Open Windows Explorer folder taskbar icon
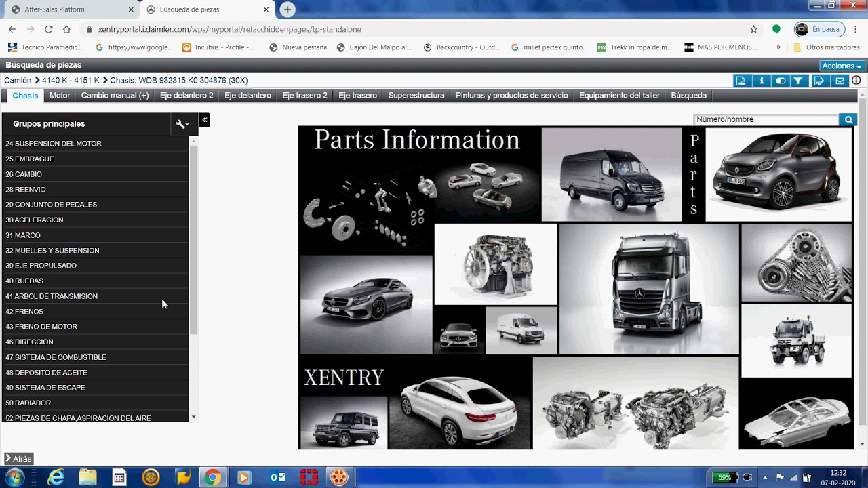868x488 pixels. (x=87, y=478)
